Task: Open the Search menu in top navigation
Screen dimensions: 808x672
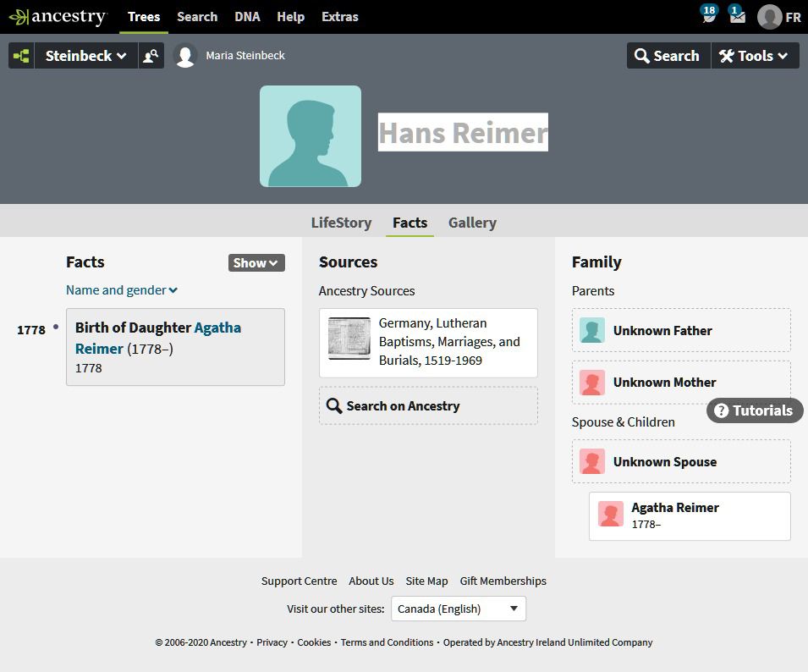Action: coord(197,17)
